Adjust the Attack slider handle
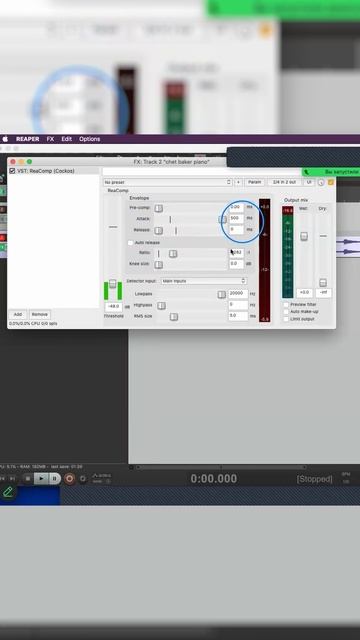The height and width of the screenshot is (640, 360). 223,219
